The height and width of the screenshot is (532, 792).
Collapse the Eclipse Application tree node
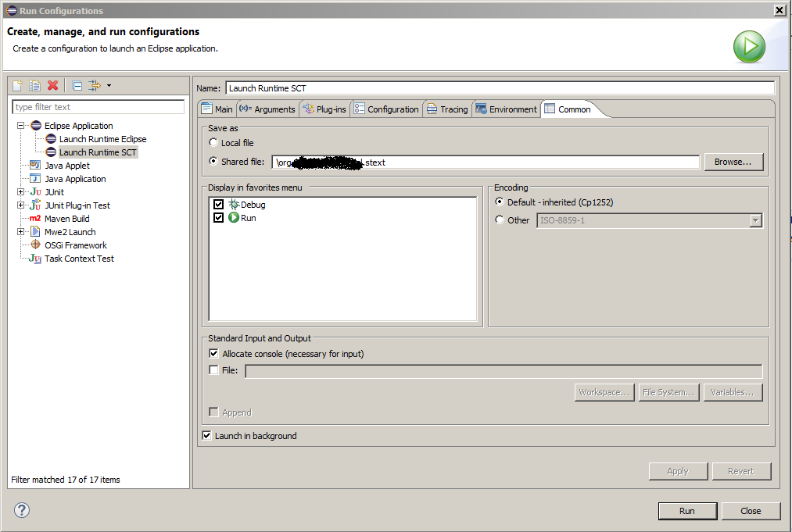coord(20,125)
